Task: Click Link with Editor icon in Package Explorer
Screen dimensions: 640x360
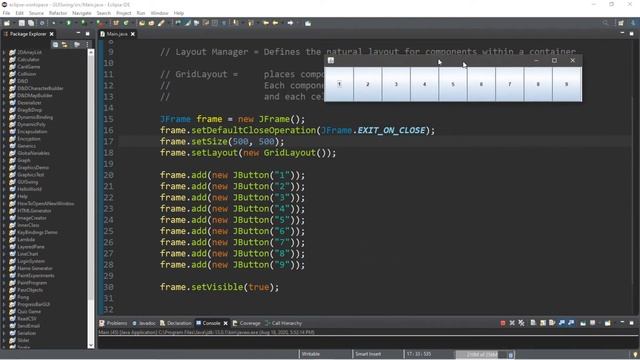Action: tap(64, 44)
